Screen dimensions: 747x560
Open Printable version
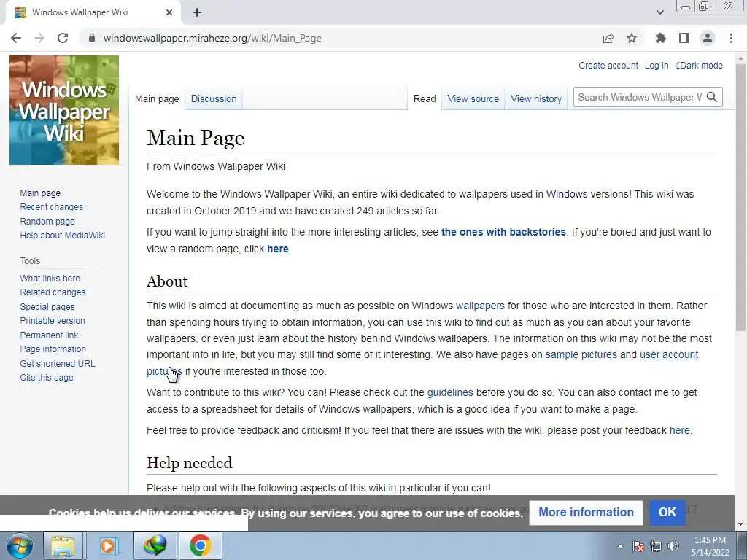53,321
